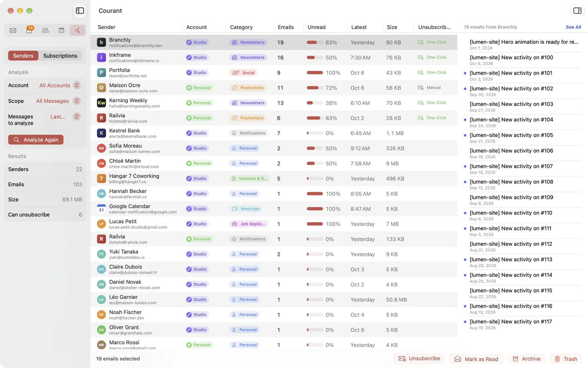This screenshot has width=588, height=368.
Task: Open the calendar view icon
Action: pos(61,30)
